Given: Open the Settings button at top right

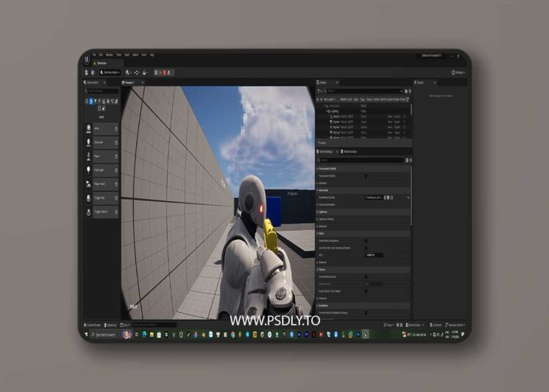Looking at the screenshot, I should coord(458,72).
